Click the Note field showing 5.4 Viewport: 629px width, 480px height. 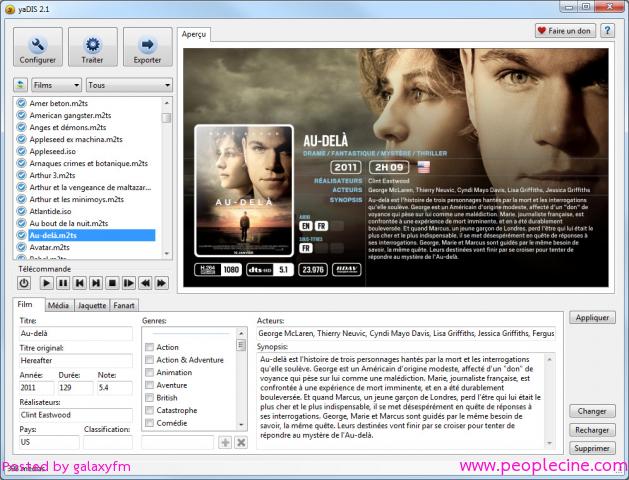pyautogui.click(x=115, y=388)
